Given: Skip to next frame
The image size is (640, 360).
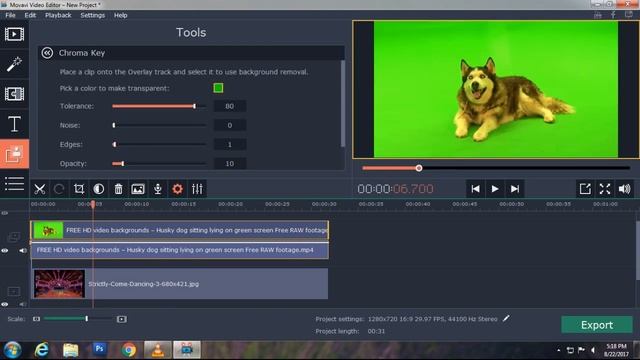Looking at the screenshot, I should point(515,189).
